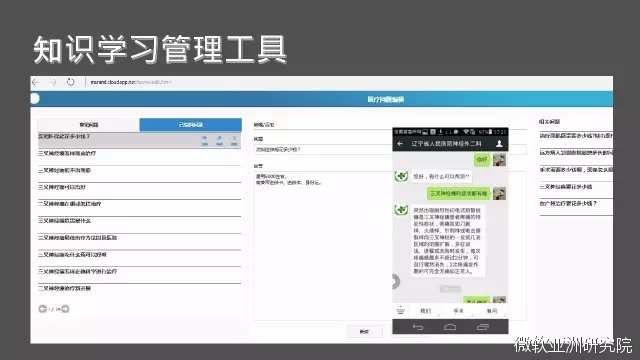The height and width of the screenshot is (360, 640).
Task: Tap the Android recent apps button
Action: click(482, 327)
